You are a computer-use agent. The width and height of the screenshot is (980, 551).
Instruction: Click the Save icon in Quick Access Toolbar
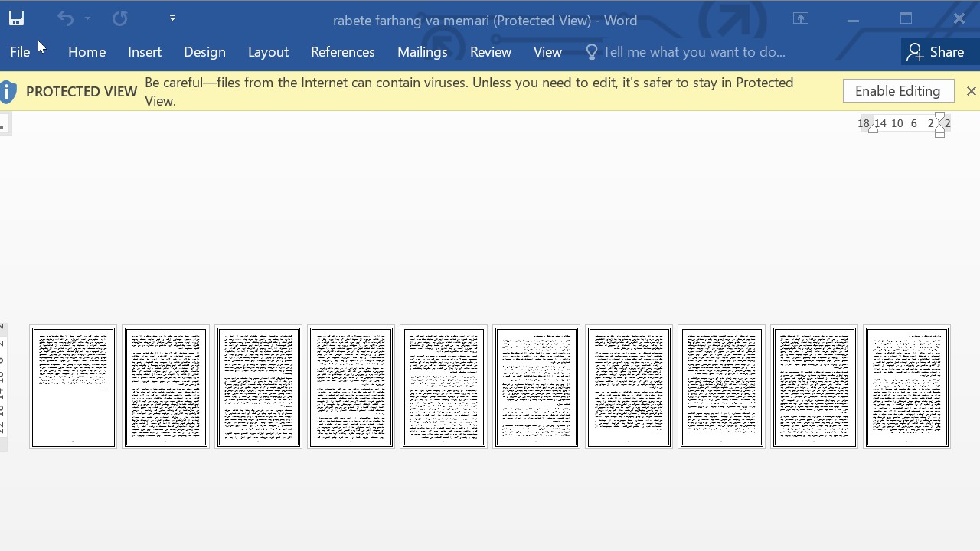(16, 18)
